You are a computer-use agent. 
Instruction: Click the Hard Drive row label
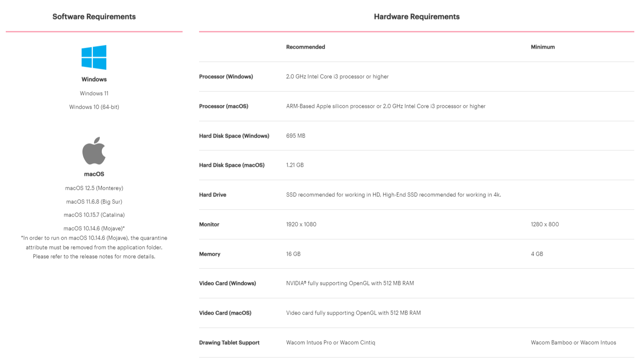pos(213,195)
